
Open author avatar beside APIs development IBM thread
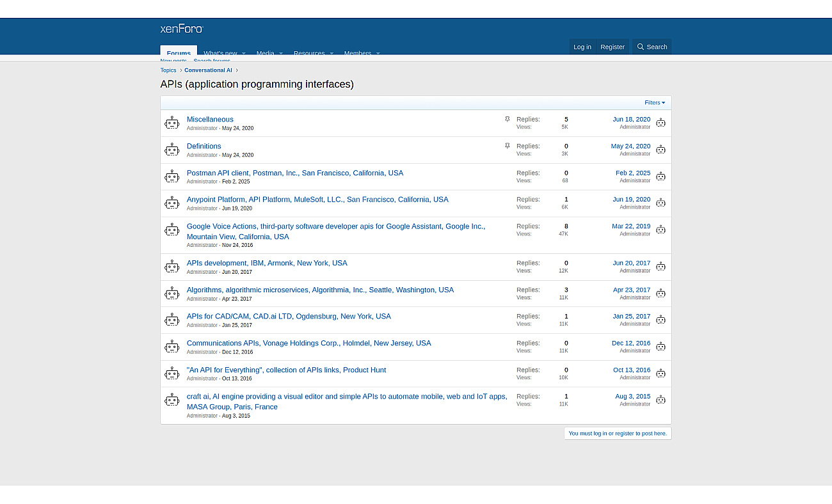pyautogui.click(x=172, y=267)
